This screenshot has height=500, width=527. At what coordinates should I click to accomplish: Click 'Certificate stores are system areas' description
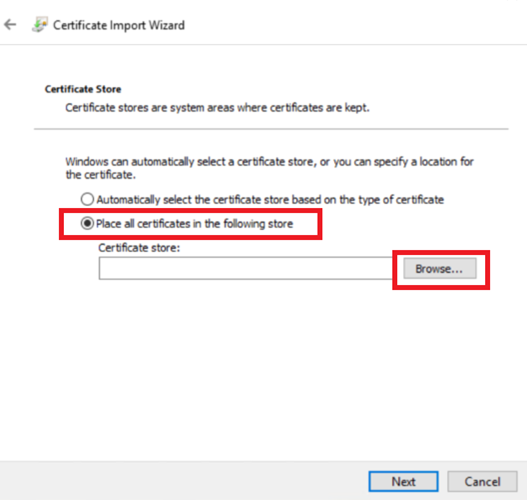pyautogui.click(x=217, y=108)
